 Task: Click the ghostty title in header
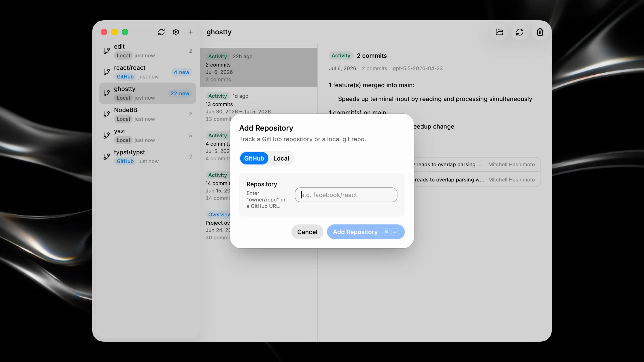pyautogui.click(x=219, y=32)
